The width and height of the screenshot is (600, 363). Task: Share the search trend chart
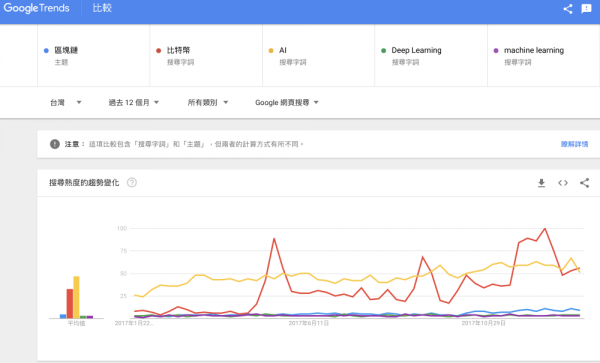click(x=584, y=183)
